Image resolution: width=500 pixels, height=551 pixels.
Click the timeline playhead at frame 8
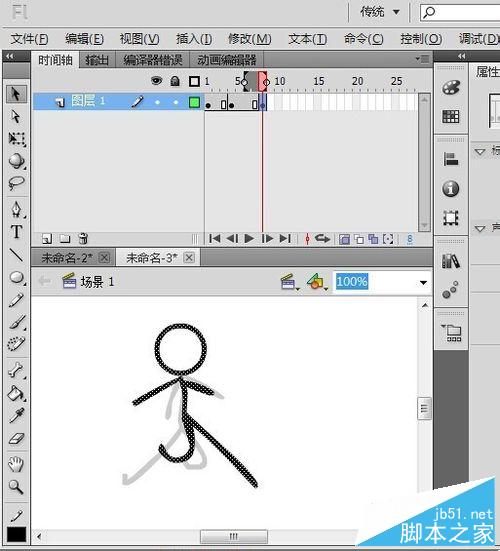tap(262, 81)
